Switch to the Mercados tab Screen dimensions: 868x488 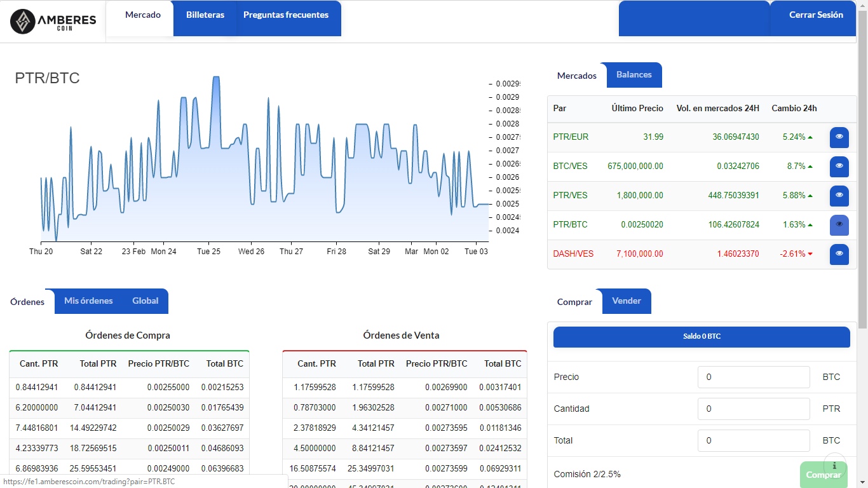[576, 75]
